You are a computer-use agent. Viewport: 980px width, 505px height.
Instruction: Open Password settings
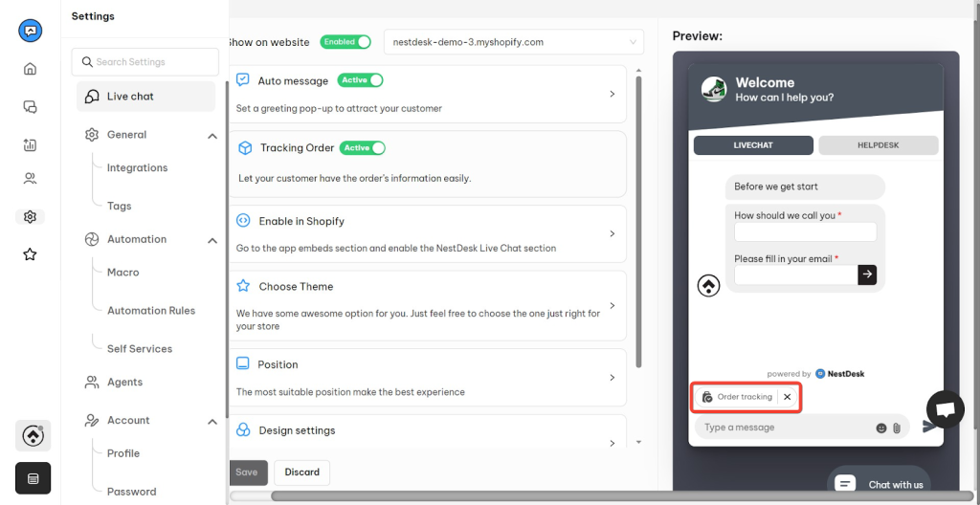[132, 492]
